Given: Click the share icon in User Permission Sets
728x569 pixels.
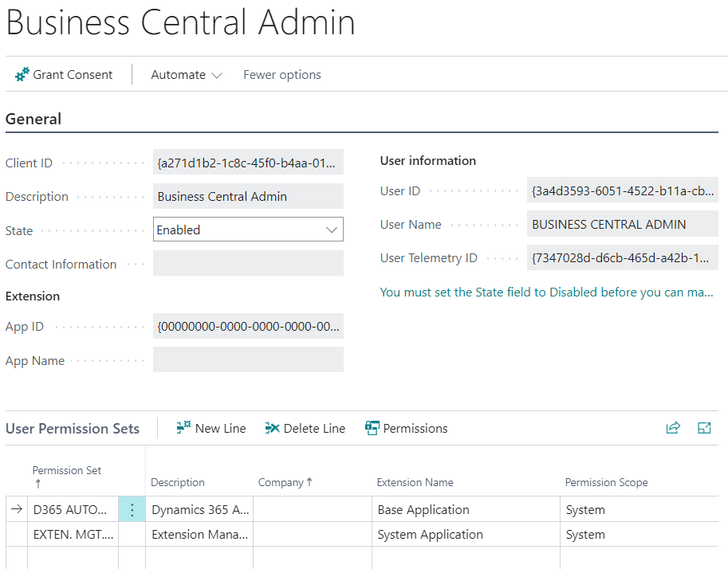Looking at the screenshot, I should pyautogui.click(x=673, y=428).
